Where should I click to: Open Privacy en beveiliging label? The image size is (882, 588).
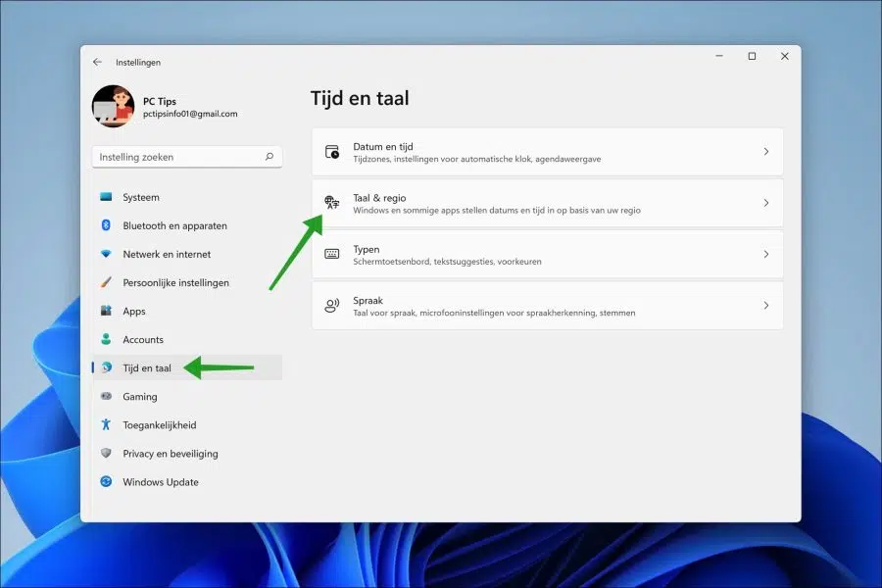point(171,454)
